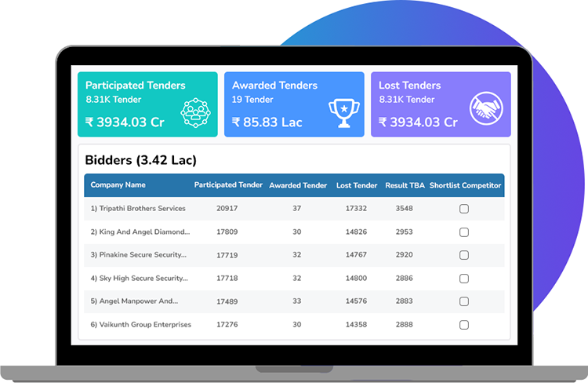Check shortlist box for Pinakine Secure Security
Image resolution: width=588 pixels, height=383 pixels.
coord(464,255)
